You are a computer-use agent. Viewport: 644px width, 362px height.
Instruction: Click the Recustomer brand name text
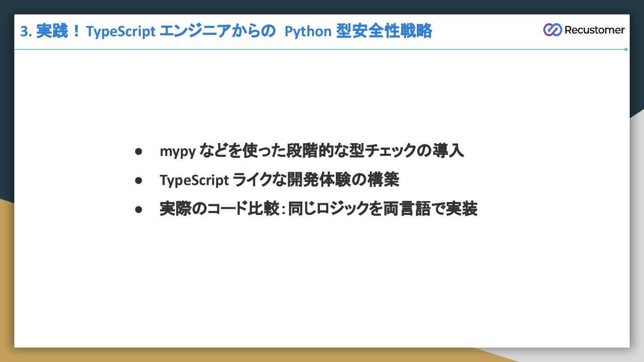point(594,30)
